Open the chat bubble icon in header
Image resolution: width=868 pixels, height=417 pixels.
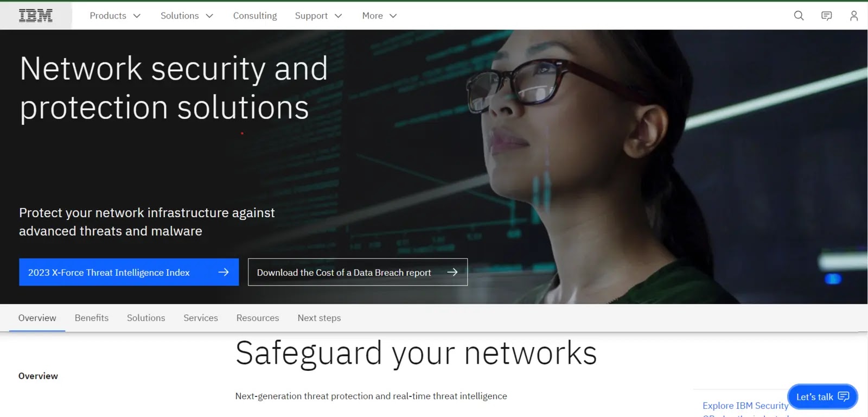[826, 16]
